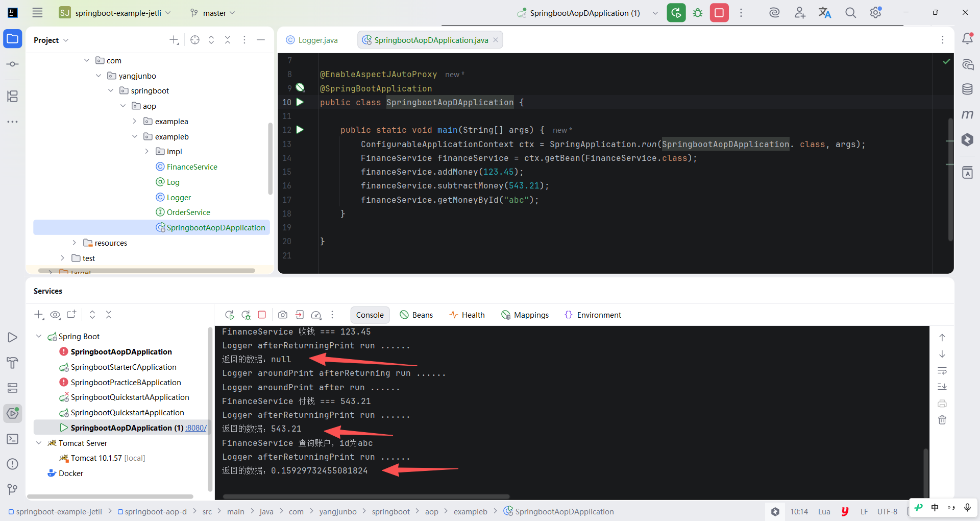Open the AI assistant spiral icon in title bar
Image resolution: width=980 pixels, height=521 pixels.
point(774,13)
